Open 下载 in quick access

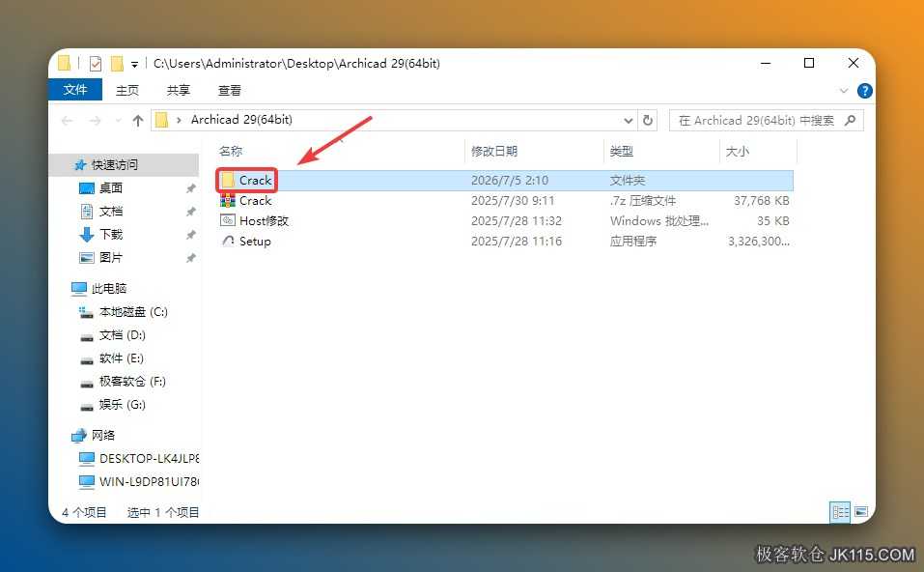(111, 234)
